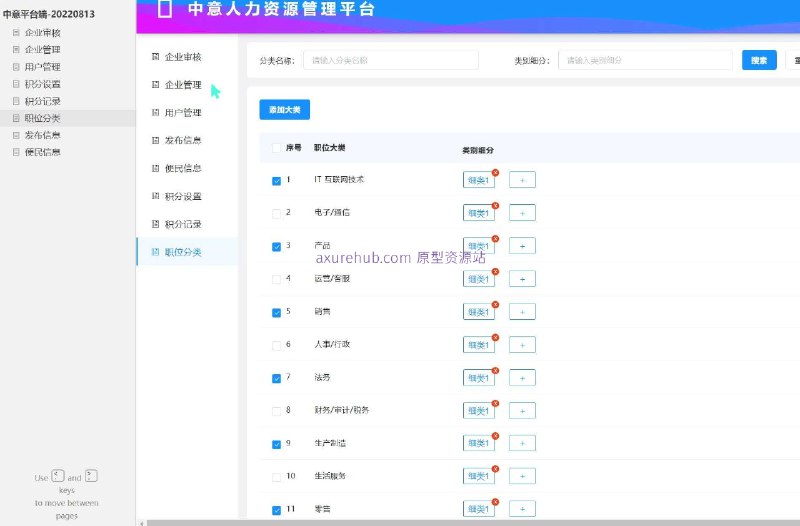Add subcategory to 人事/行政 with plus

pyautogui.click(x=522, y=345)
